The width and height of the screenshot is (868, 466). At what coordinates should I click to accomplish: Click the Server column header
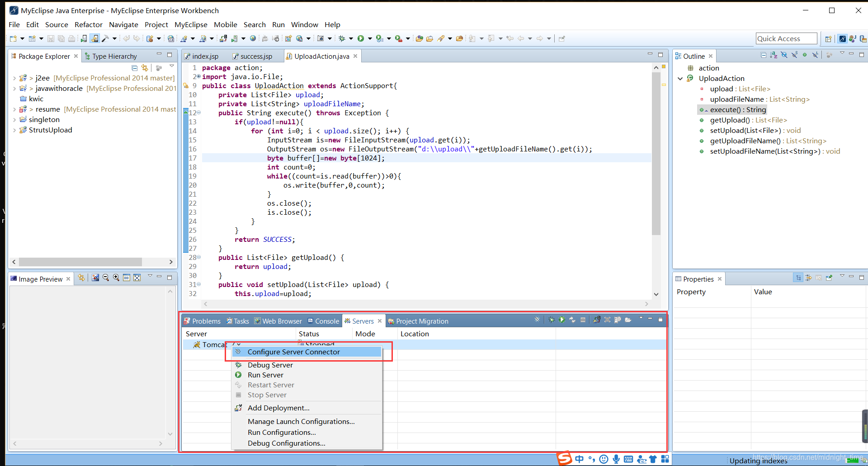(x=239, y=334)
